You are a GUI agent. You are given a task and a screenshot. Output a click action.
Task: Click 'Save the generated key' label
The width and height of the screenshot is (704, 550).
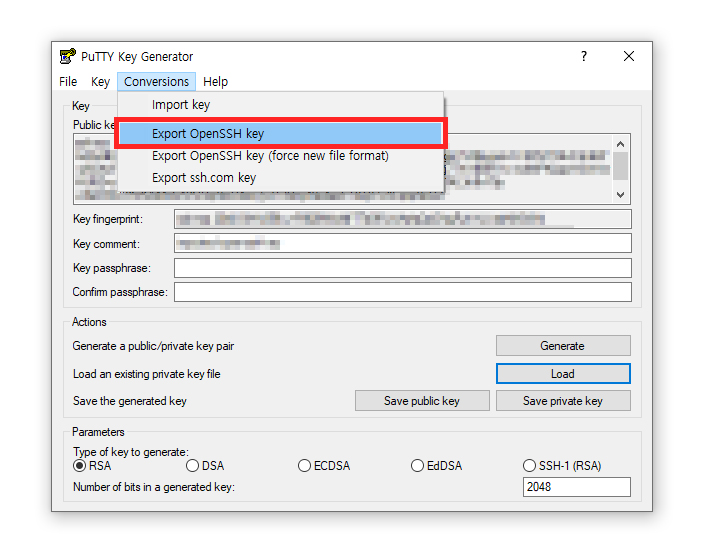tap(130, 401)
